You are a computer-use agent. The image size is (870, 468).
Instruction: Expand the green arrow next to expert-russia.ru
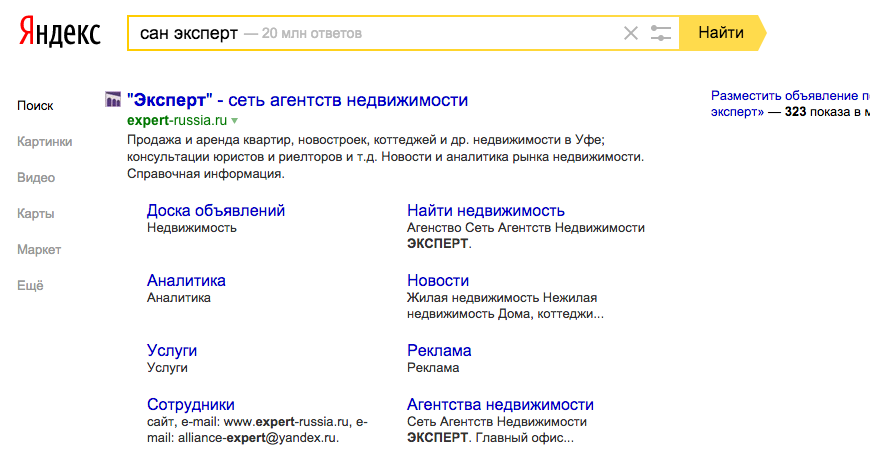click(x=235, y=120)
